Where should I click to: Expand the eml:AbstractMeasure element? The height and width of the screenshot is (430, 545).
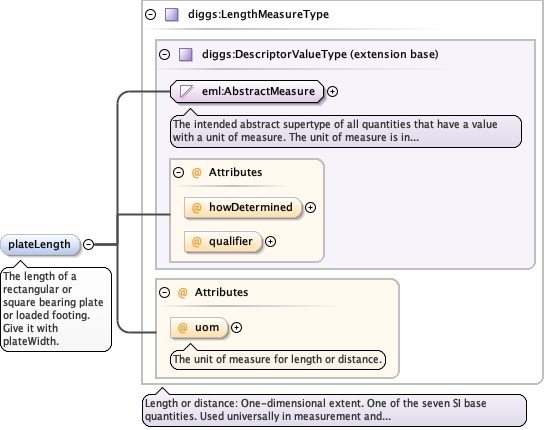point(333,91)
